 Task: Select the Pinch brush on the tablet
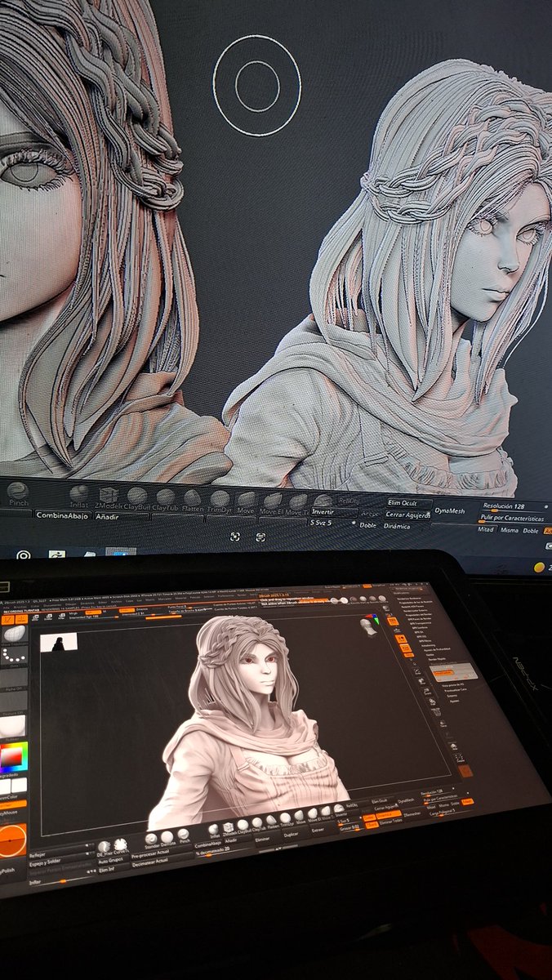tap(184, 836)
